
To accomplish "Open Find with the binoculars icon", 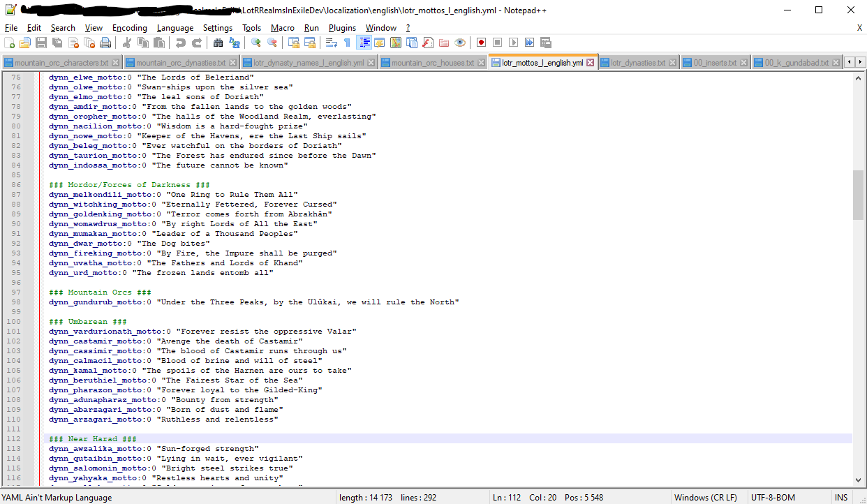I will pyautogui.click(x=218, y=43).
